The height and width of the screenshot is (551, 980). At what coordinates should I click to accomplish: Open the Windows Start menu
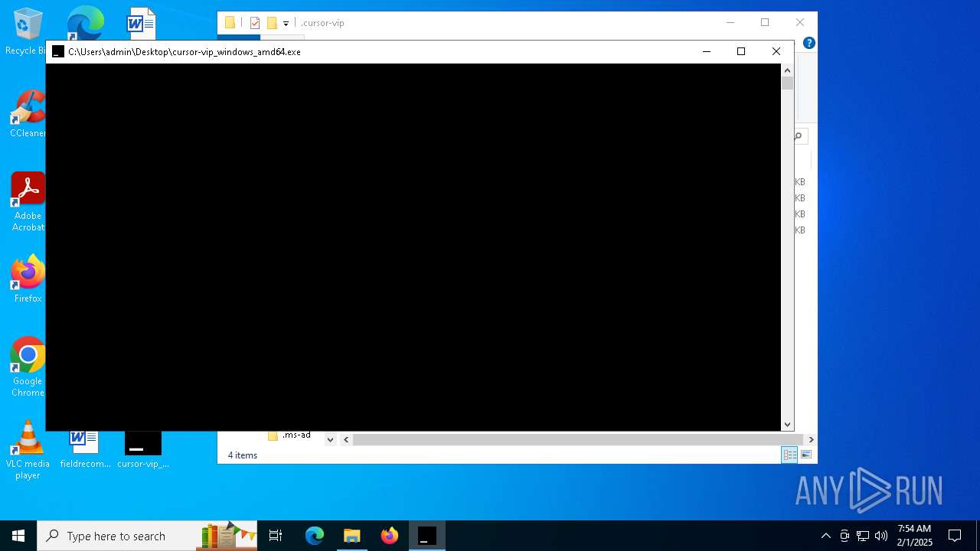tap(18, 536)
